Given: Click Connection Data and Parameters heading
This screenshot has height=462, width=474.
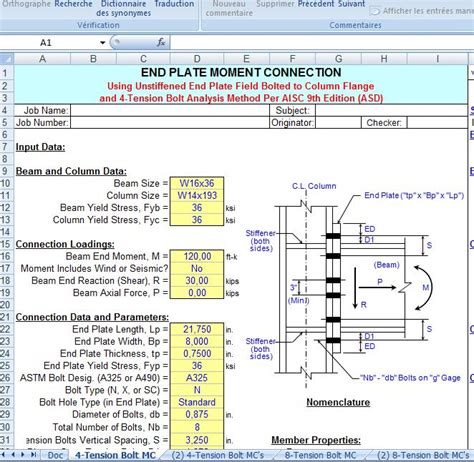Looking at the screenshot, I should [92, 317].
